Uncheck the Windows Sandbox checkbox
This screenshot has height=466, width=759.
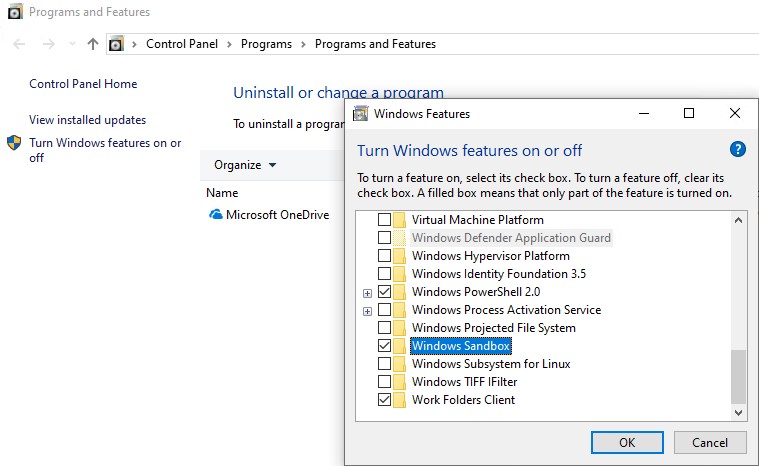pos(384,346)
